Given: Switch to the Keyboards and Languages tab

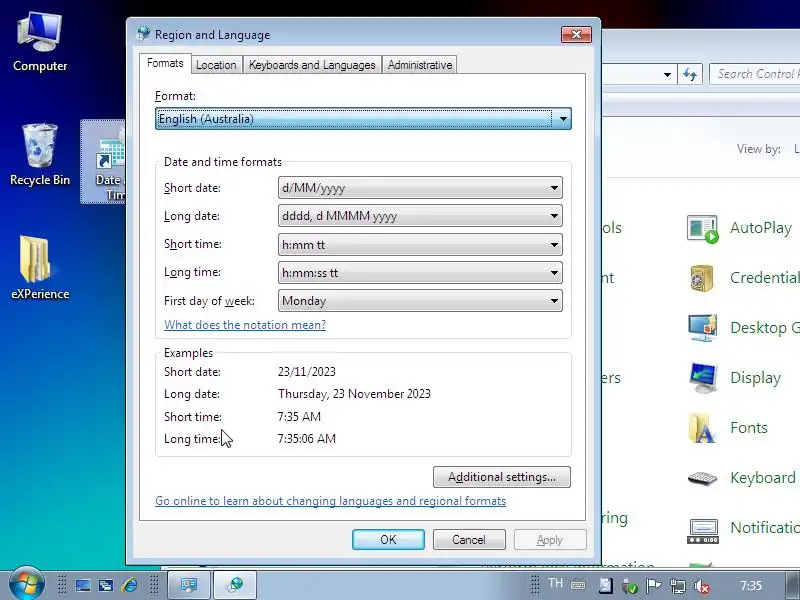Looking at the screenshot, I should pyautogui.click(x=312, y=65).
